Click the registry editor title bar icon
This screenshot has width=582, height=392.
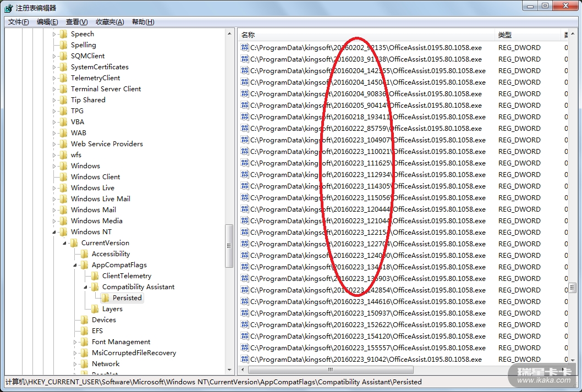coord(9,8)
